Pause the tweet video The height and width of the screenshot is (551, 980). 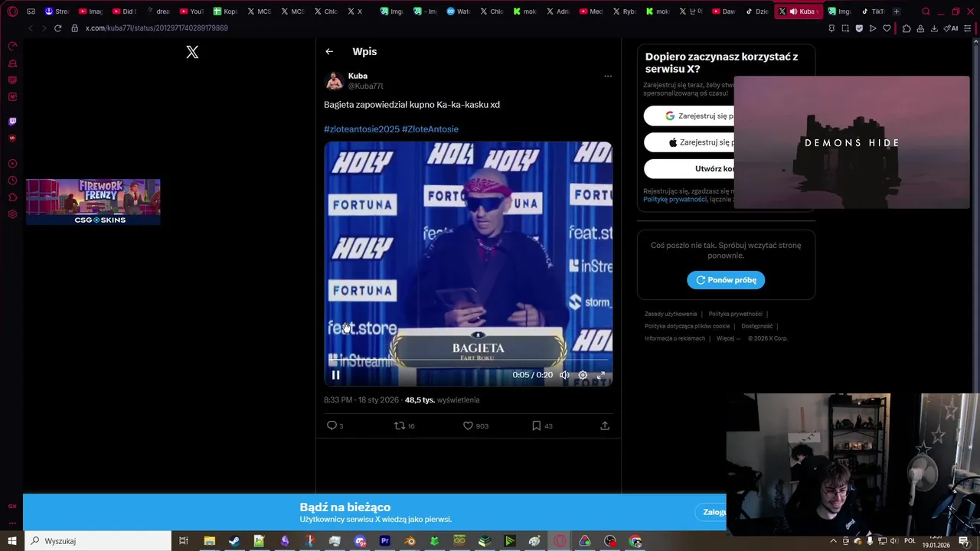335,375
